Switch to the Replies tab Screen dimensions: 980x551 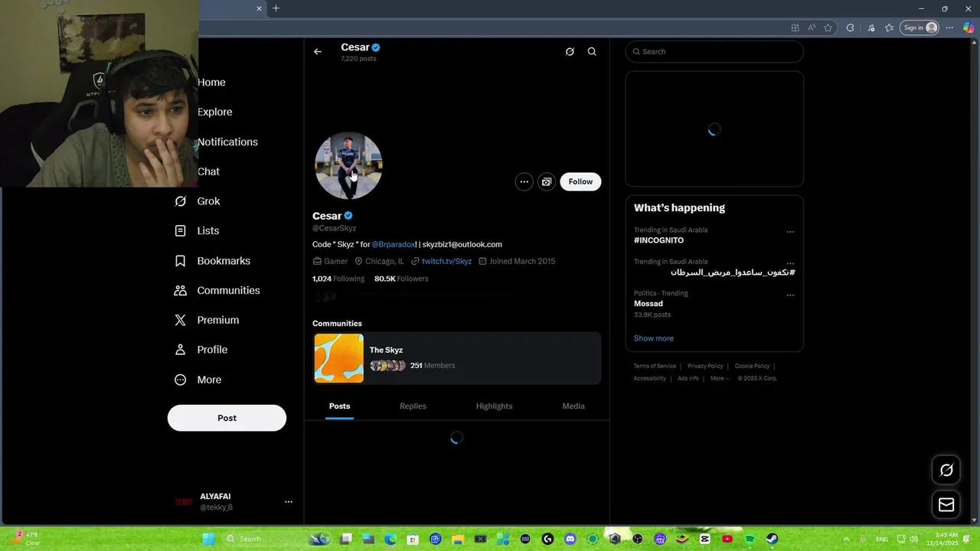click(413, 406)
